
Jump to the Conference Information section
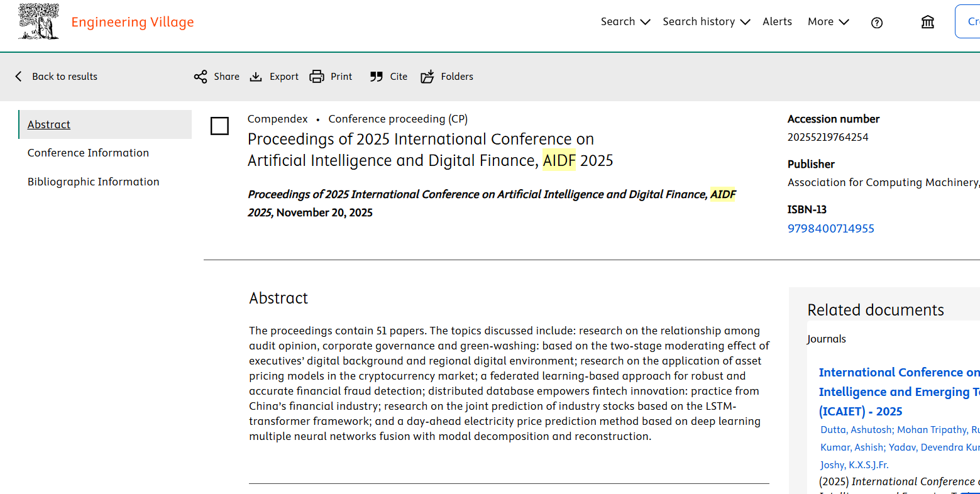click(x=88, y=153)
